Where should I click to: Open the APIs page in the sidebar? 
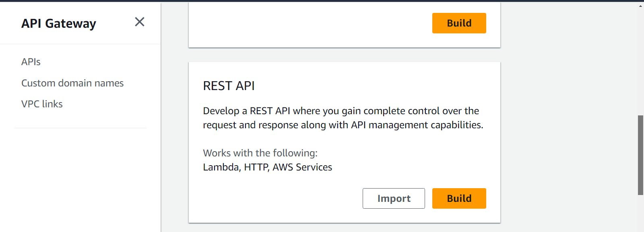point(31,62)
